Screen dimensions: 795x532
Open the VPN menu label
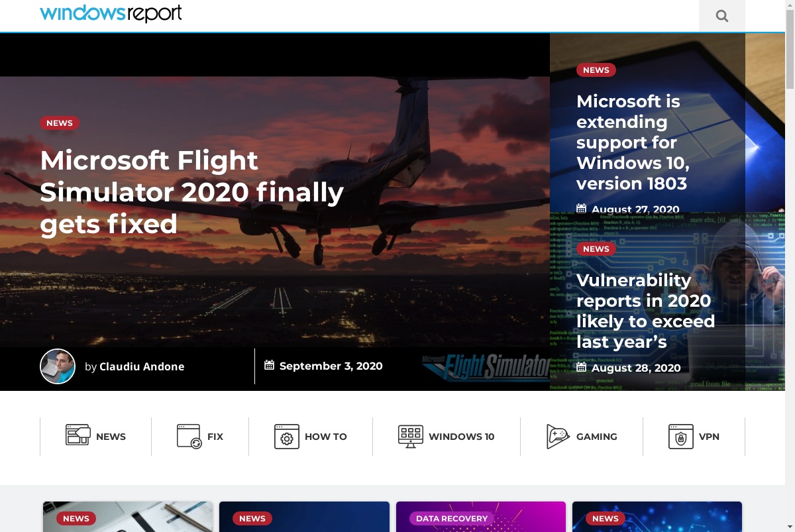coord(709,437)
